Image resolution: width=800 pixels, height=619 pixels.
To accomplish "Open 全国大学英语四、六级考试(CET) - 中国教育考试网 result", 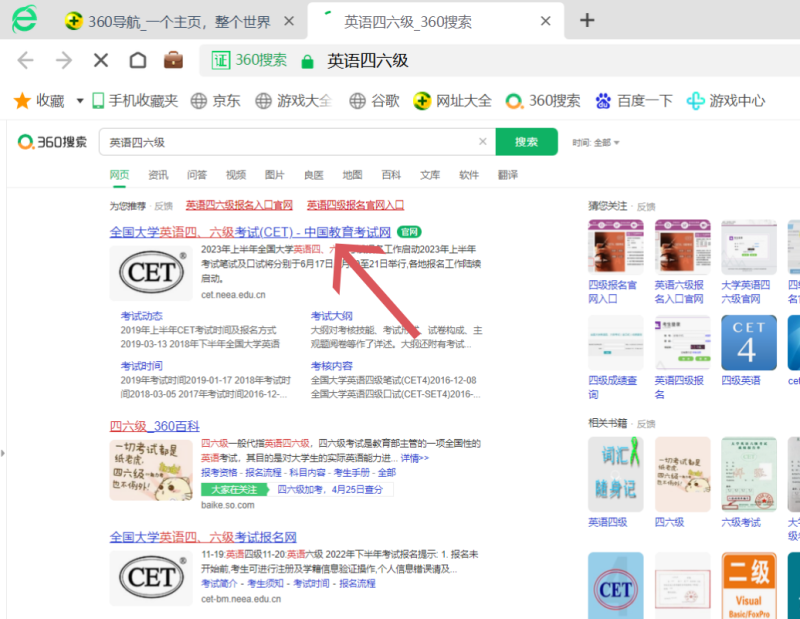I will 250,232.
